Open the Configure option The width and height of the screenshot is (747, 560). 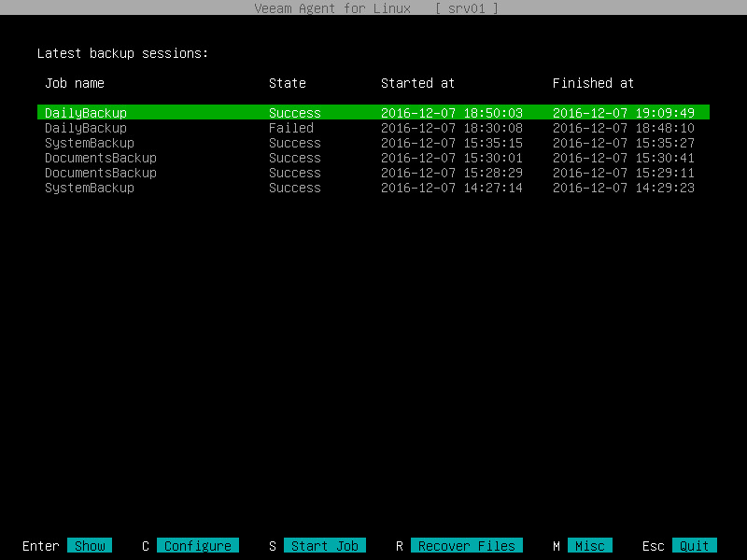tap(198, 545)
